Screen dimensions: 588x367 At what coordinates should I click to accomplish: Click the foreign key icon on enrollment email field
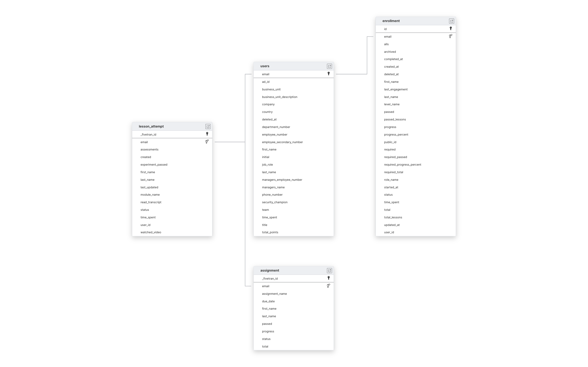tap(450, 36)
